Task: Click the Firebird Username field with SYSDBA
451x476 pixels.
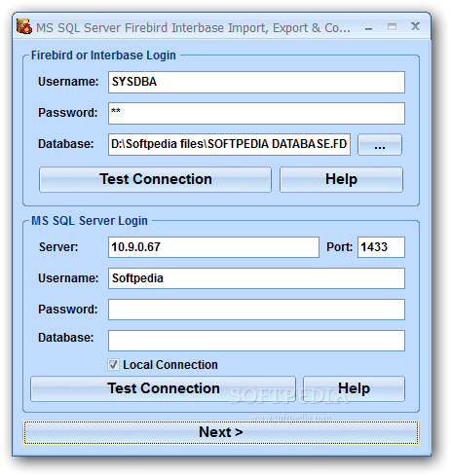Action: pyautogui.click(x=256, y=82)
